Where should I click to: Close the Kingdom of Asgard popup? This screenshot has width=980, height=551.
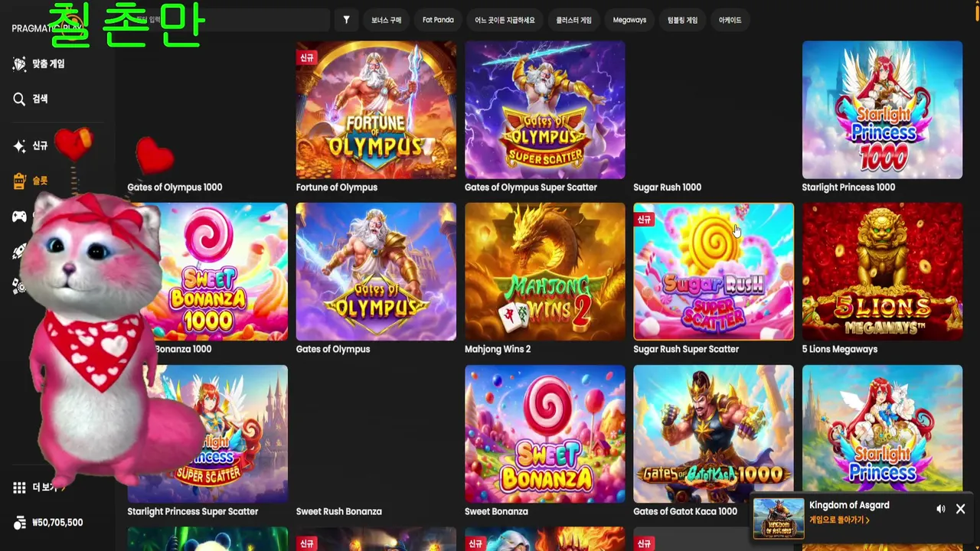(x=960, y=509)
